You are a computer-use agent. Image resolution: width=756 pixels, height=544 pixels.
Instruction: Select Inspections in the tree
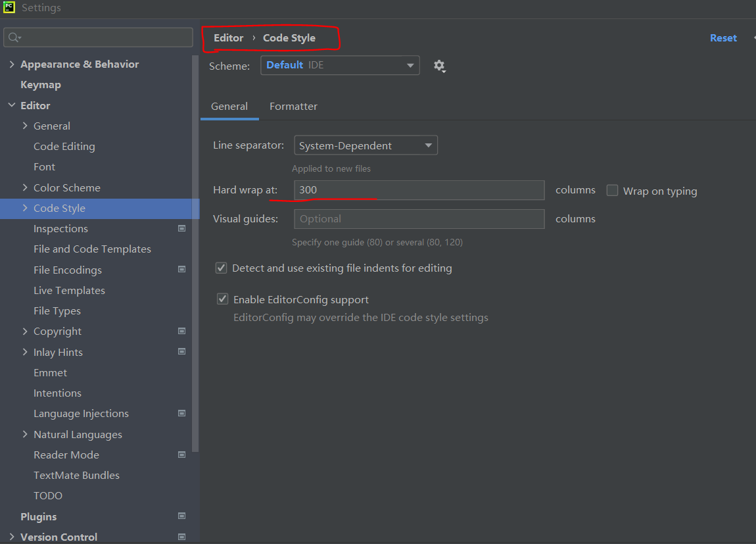(60, 229)
